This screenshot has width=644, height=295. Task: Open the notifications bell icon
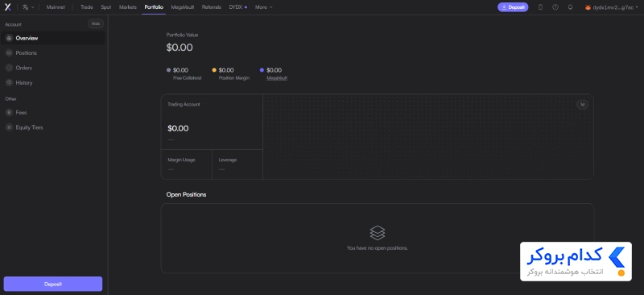click(x=570, y=7)
